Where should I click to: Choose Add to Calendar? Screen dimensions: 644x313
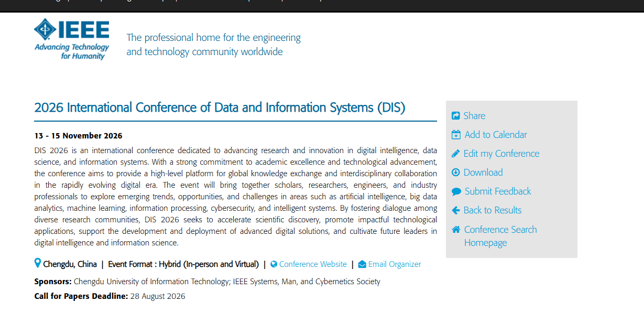(496, 135)
